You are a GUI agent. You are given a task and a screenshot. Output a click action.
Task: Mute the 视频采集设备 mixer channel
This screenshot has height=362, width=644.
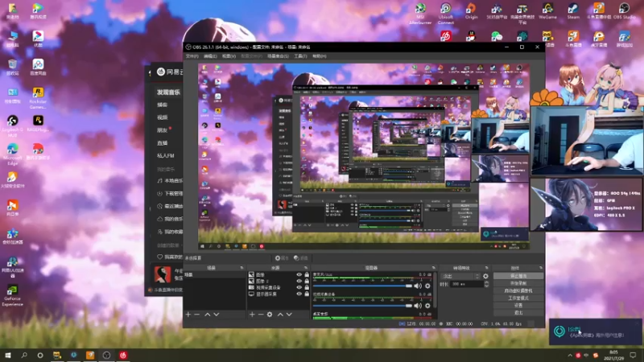point(418,306)
